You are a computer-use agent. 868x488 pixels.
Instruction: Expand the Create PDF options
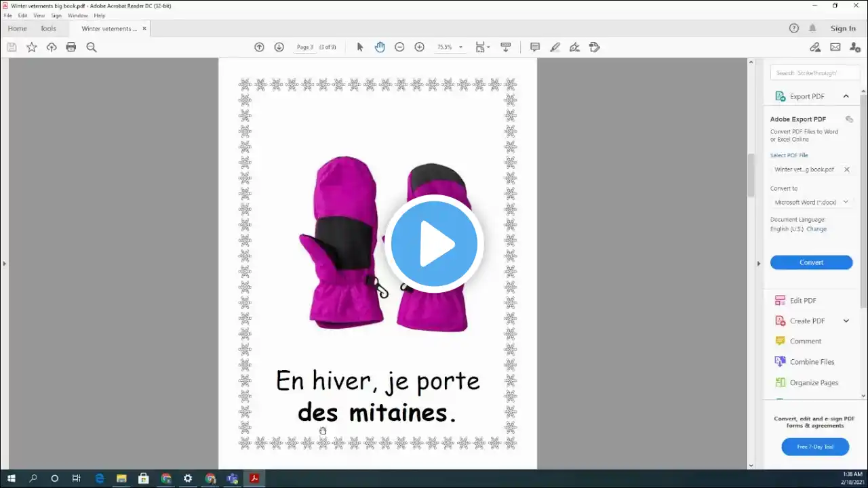(846, 321)
